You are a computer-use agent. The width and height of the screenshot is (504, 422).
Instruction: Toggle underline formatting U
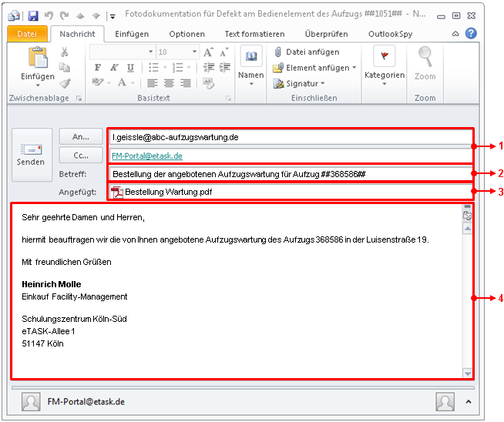[x=130, y=68]
